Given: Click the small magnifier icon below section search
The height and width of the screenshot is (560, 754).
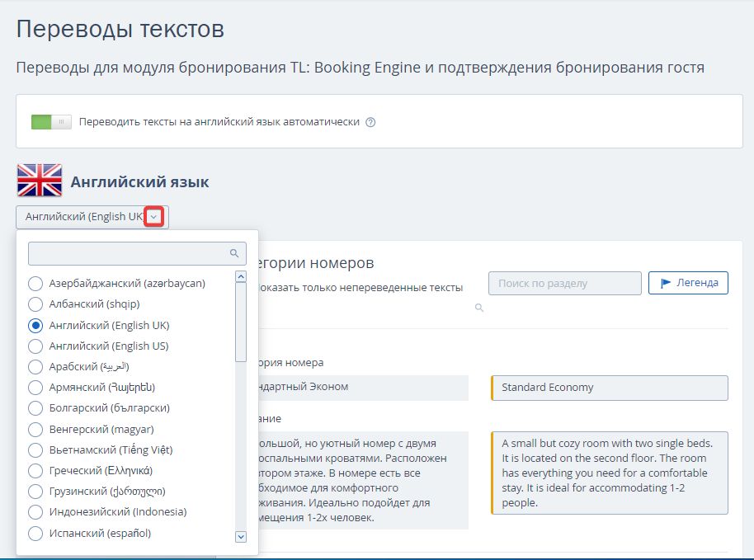Looking at the screenshot, I should [x=479, y=308].
